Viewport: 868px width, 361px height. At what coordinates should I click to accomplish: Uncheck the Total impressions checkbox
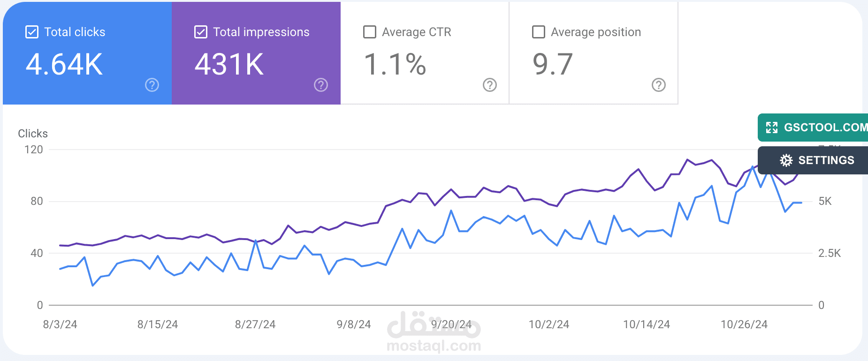201,32
